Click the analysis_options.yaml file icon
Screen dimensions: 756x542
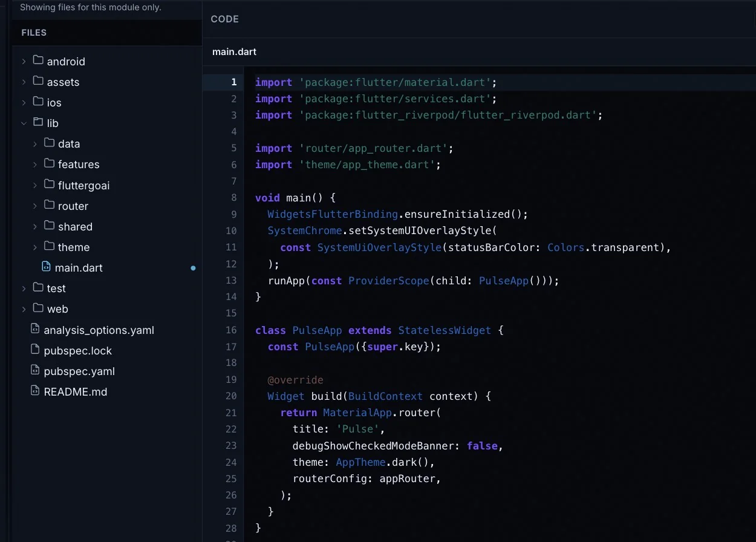point(35,329)
